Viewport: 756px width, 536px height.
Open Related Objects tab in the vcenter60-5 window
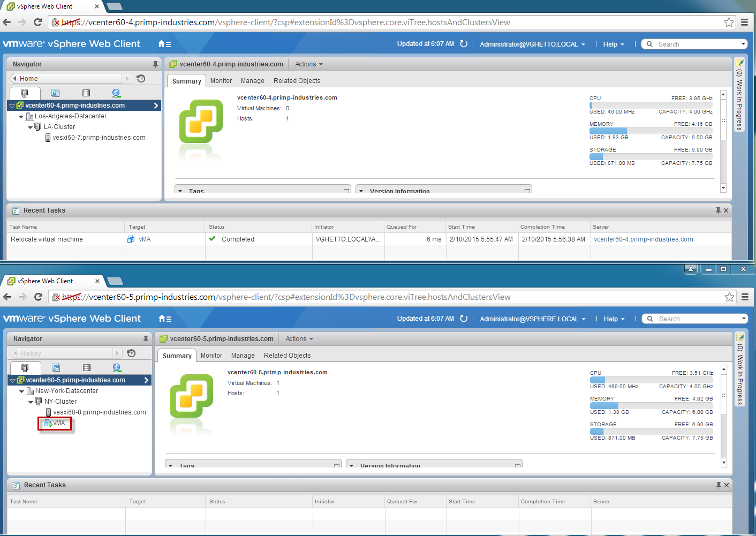tap(287, 356)
